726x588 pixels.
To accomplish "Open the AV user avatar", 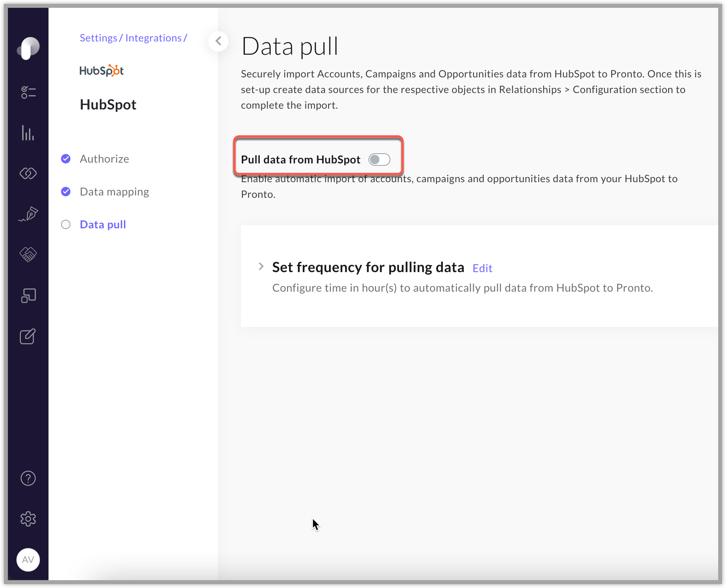I will tap(28, 560).
